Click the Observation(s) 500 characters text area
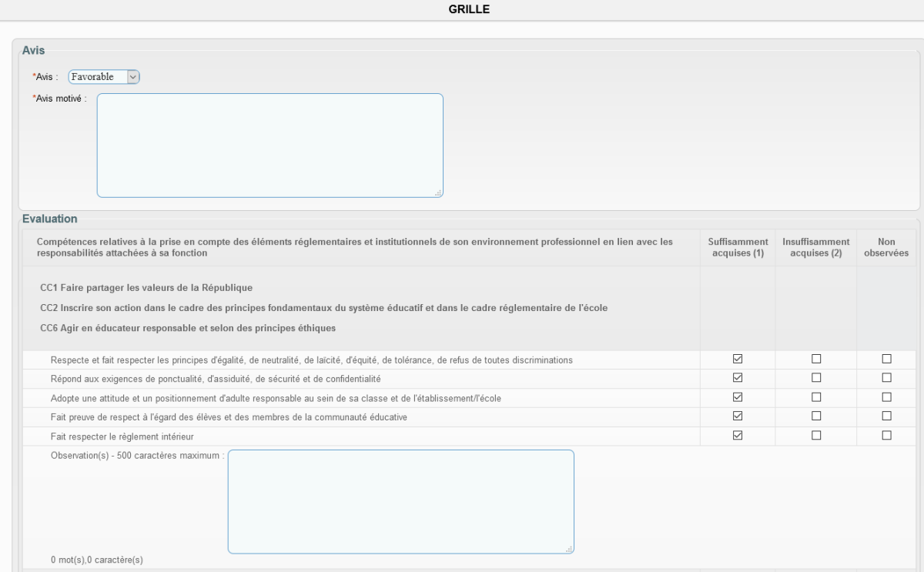The height and width of the screenshot is (572, 924). (400, 501)
